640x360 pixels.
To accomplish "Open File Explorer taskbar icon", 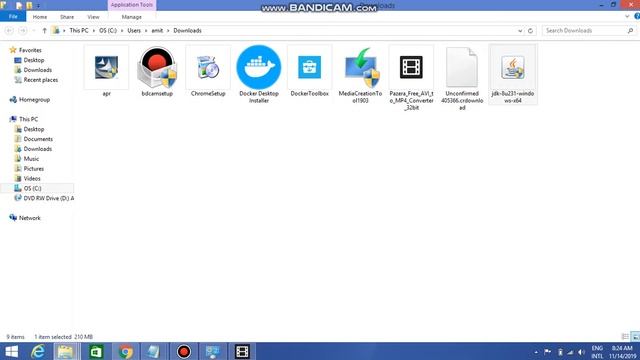I will coord(65,351).
